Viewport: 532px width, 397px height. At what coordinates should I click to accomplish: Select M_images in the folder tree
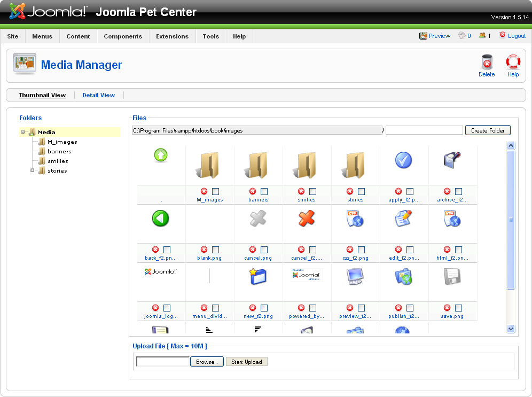click(x=62, y=142)
